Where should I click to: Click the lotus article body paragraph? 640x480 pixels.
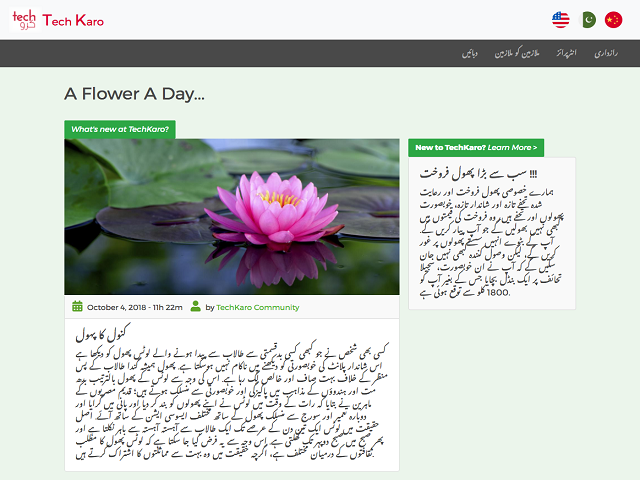click(232, 403)
